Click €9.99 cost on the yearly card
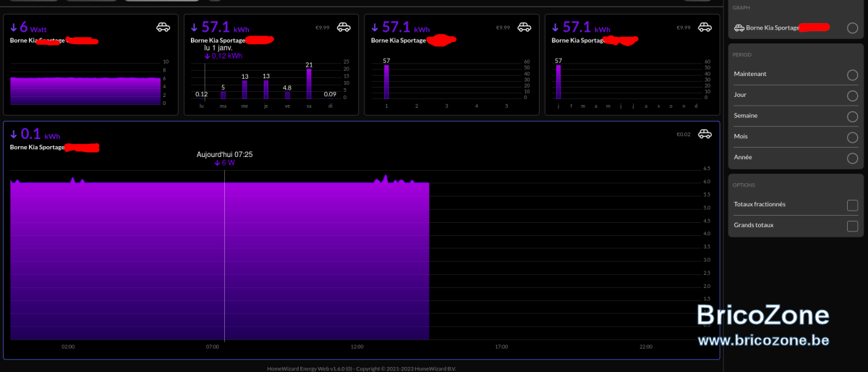 [684, 28]
